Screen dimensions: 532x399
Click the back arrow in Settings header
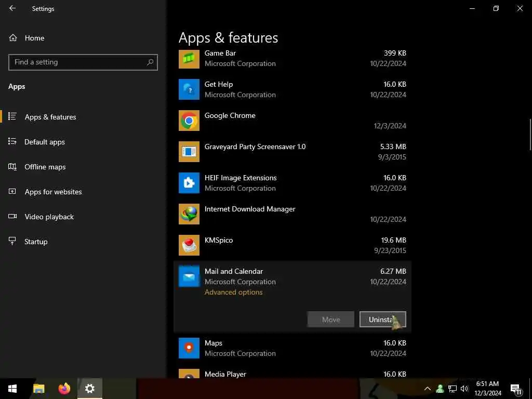click(12, 8)
